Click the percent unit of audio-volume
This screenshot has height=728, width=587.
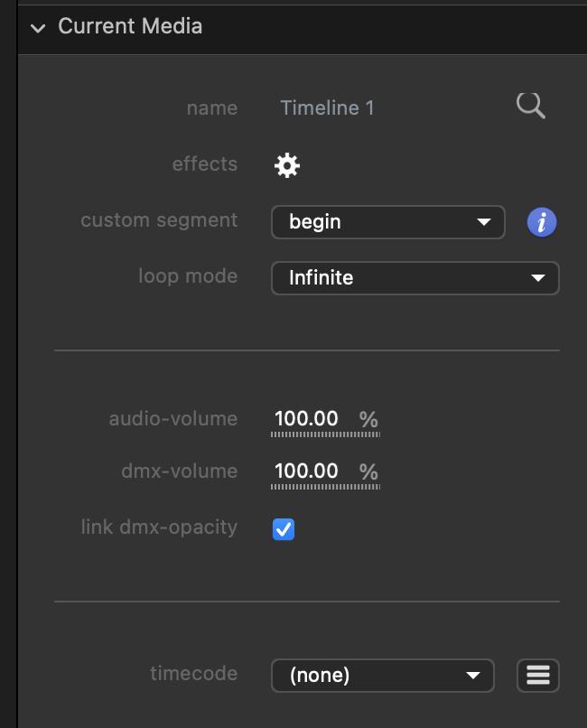(368, 419)
